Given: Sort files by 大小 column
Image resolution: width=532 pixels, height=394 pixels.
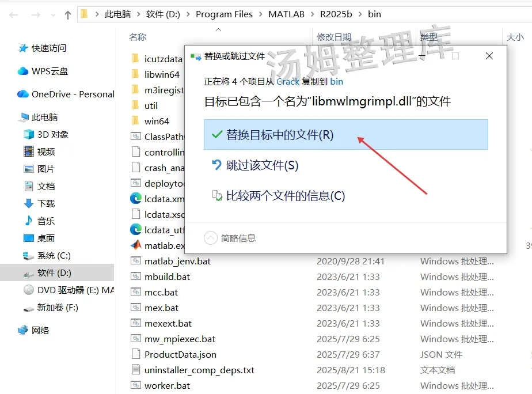Looking at the screenshot, I should [x=515, y=37].
